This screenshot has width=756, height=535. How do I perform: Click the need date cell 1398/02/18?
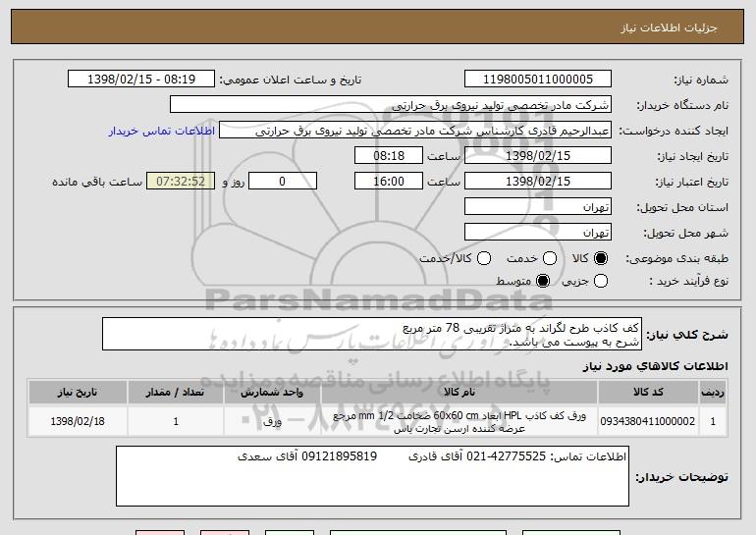pos(78,421)
